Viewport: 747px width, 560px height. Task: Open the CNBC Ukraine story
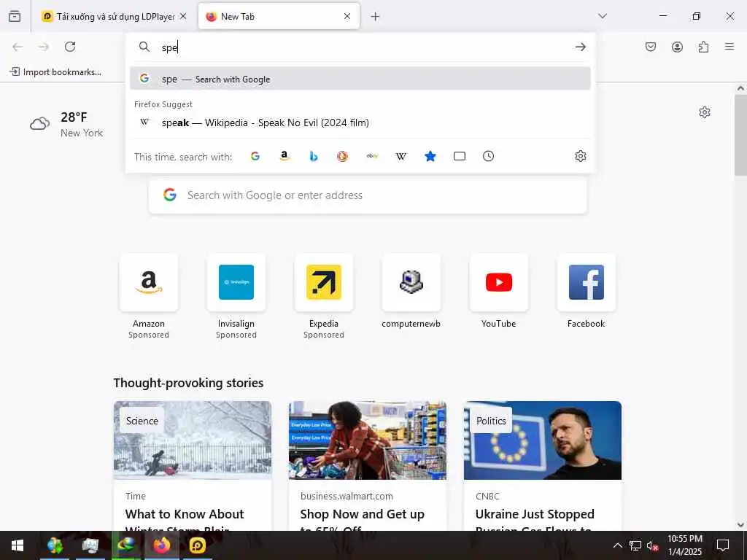tap(543, 466)
